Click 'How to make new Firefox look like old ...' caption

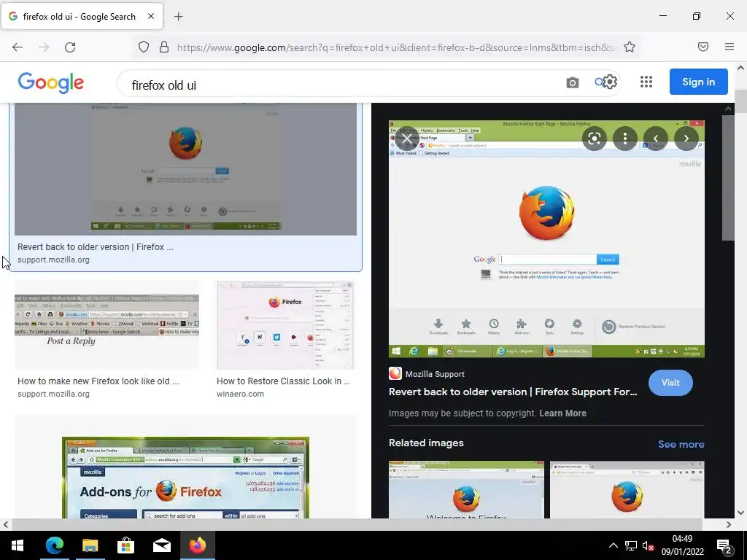coord(98,381)
